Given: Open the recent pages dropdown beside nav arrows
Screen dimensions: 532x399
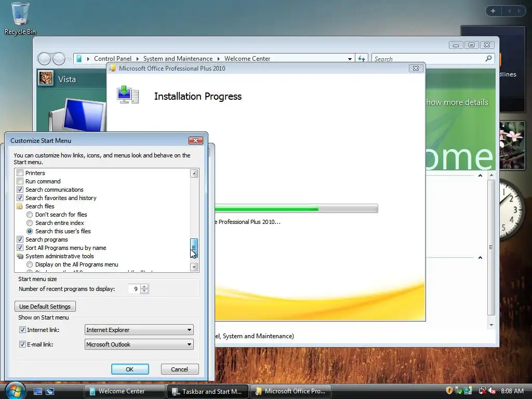Looking at the screenshot, I should point(69,59).
